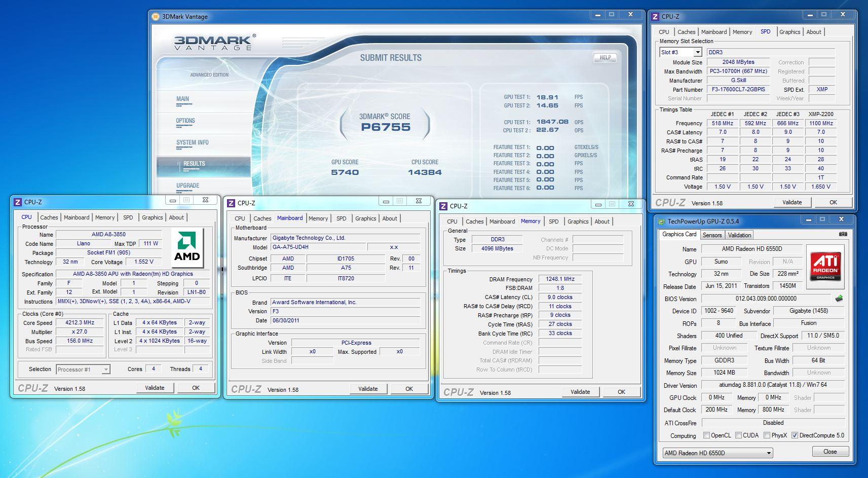Click OK in the CPU-Z Mainboard window
This screenshot has width=868, height=478.
point(409,388)
